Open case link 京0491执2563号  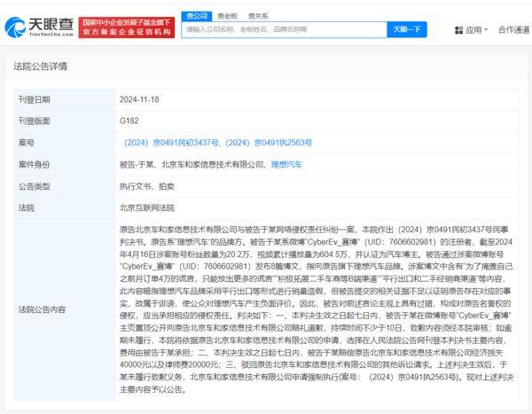pos(269,143)
